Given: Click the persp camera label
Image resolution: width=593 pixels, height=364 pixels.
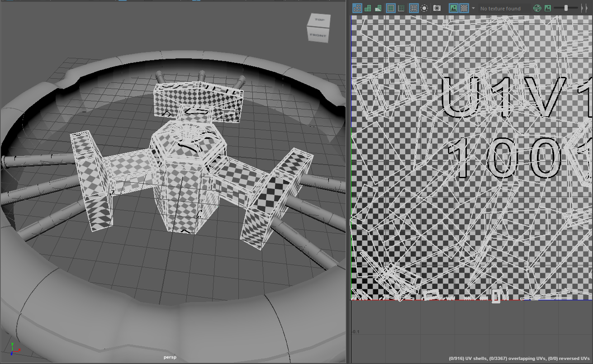Looking at the screenshot, I should [x=170, y=357].
